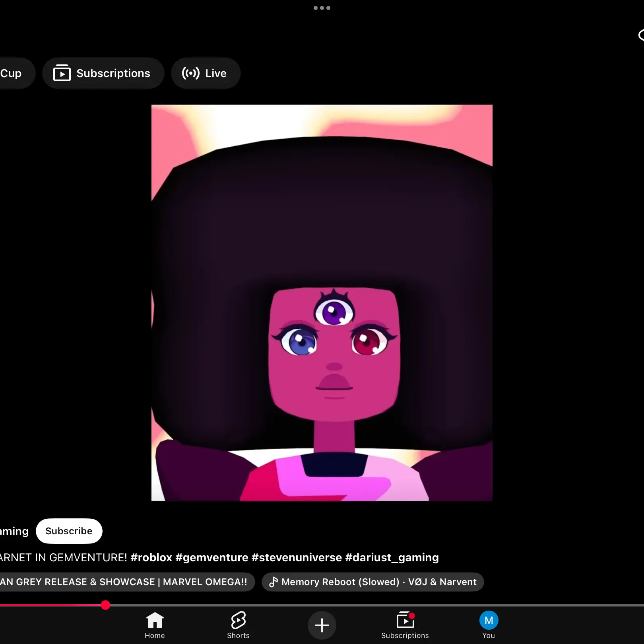Subscribe to the channel
The height and width of the screenshot is (644, 644).
click(69, 531)
